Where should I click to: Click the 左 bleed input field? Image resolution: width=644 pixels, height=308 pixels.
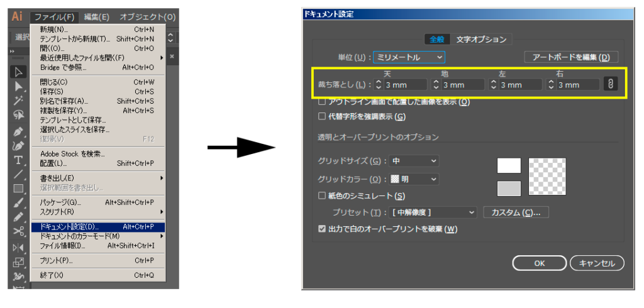pos(520,85)
